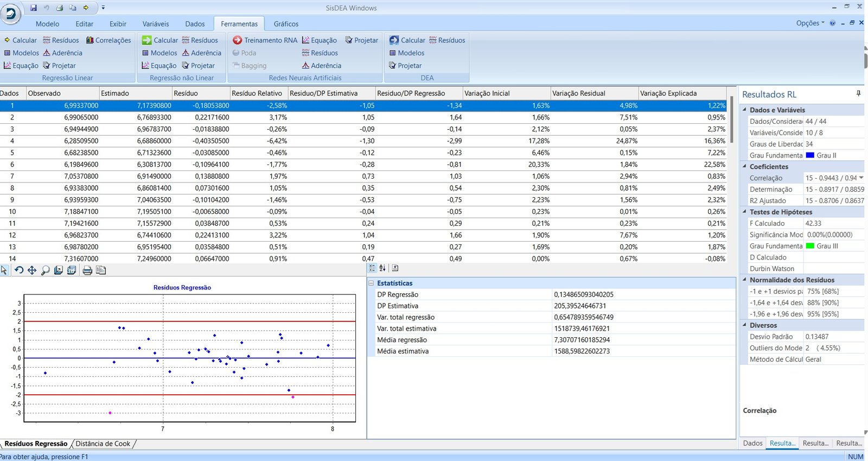
Task: Click Calcular in Regressão não Linear group
Action: click(x=160, y=40)
